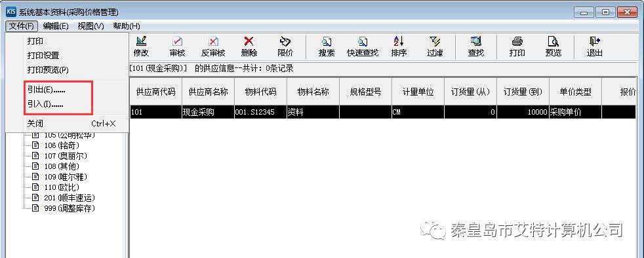
Task: Select 打印预览(P) in the File menu
Action: click(x=48, y=69)
